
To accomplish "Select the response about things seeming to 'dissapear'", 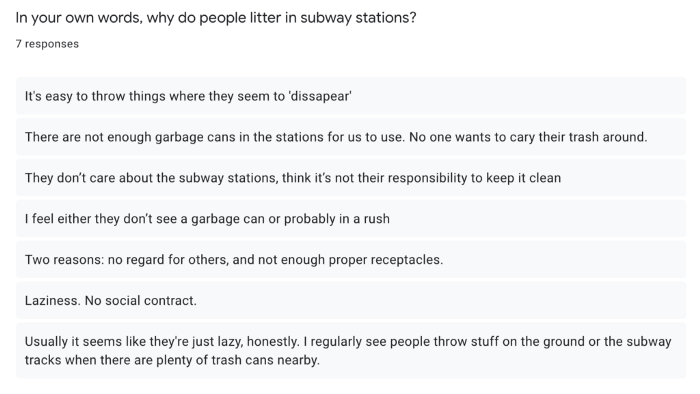I will 351,96.
